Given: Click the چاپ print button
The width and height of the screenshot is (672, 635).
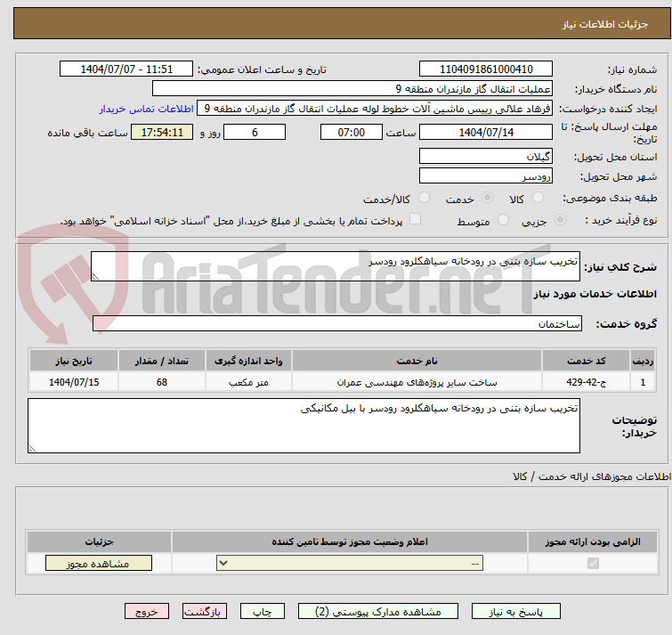Looking at the screenshot, I should click(263, 611).
